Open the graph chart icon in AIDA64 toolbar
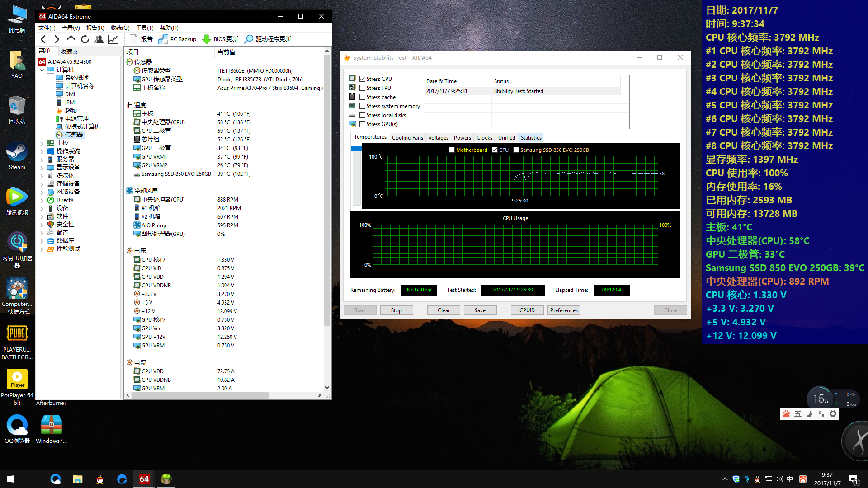The image size is (868, 488). pyautogui.click(x=113, y=39)
